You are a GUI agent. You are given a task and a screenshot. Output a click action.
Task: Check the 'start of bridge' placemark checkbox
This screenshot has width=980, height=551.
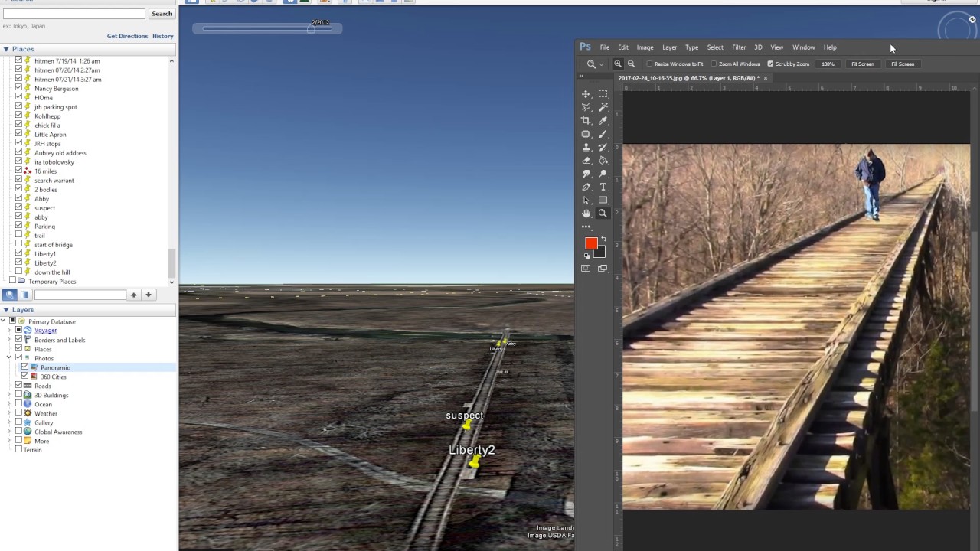pyautogui.click(x=18, y=245)
